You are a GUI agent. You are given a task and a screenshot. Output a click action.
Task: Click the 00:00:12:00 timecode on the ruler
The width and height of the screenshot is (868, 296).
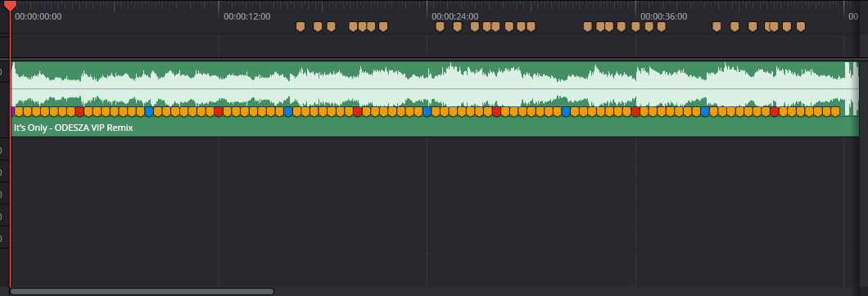(x=247, y=16)
